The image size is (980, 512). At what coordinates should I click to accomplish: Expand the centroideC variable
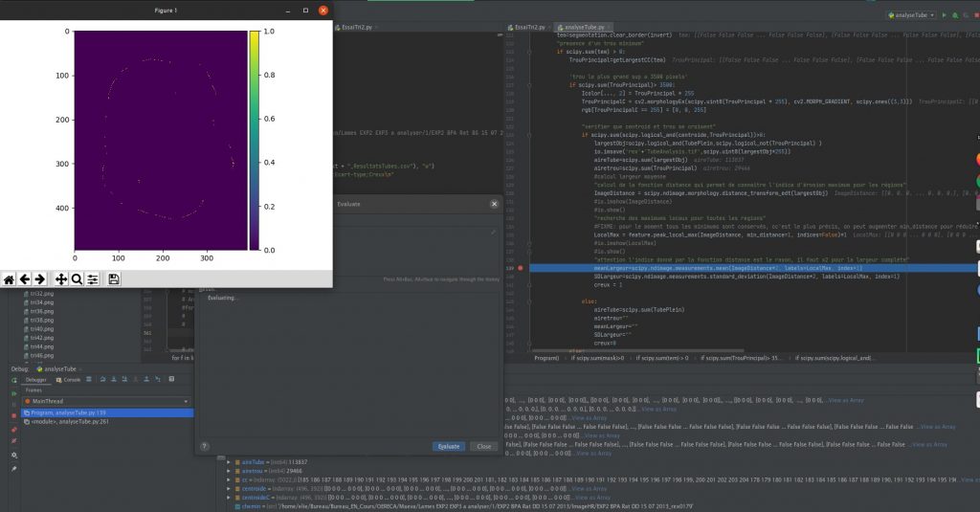pyautogui.click(x=229, y=498)
